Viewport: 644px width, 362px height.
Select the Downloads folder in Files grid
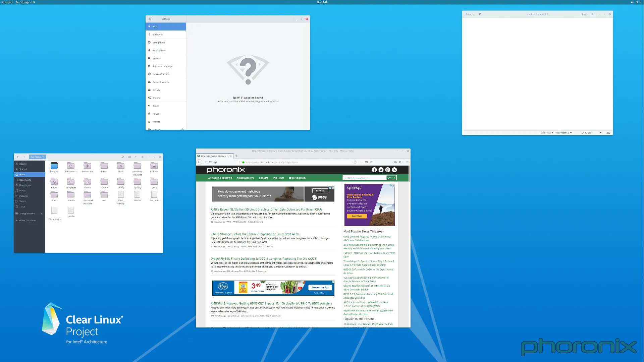87,166
